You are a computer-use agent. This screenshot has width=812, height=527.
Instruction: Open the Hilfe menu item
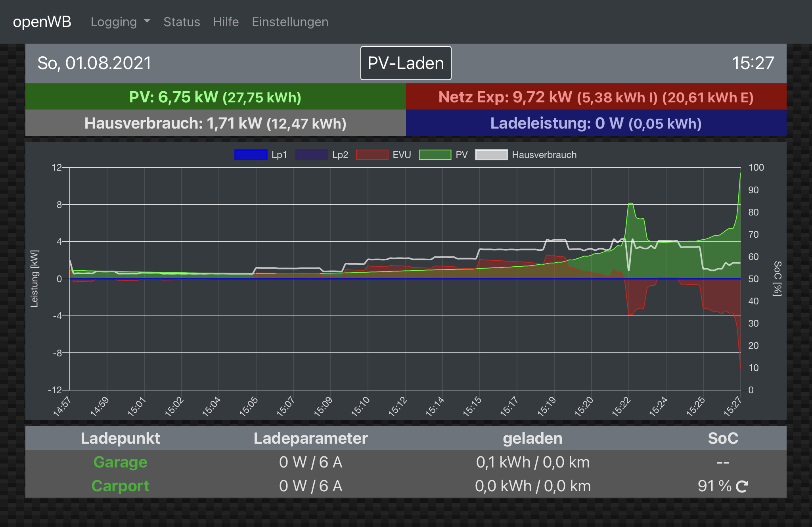coord(226,22)
